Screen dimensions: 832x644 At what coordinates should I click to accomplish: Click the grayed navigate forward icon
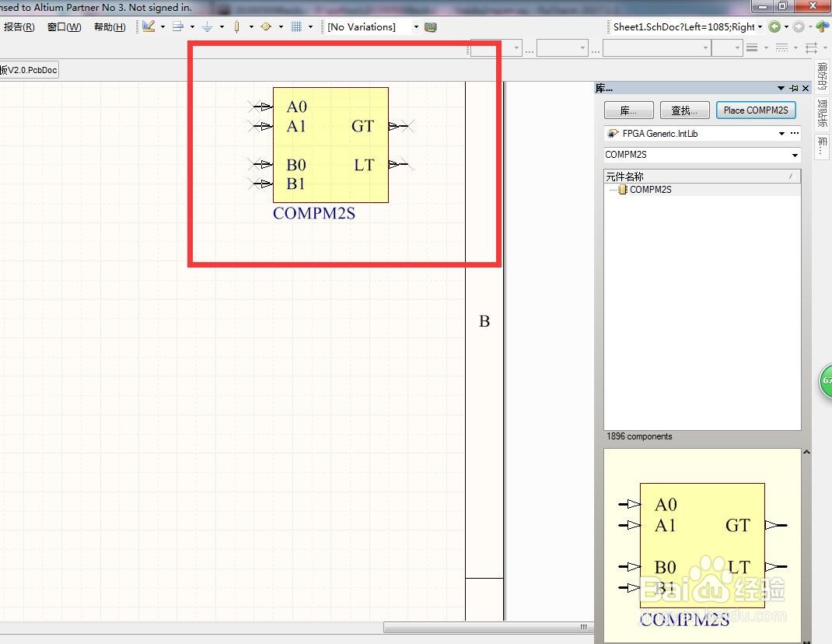click(x=799, y=26)
